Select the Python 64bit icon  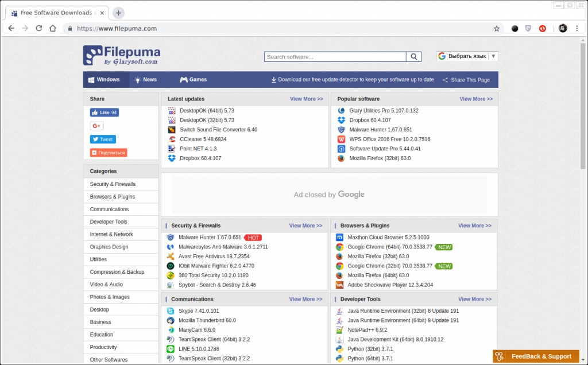[x=340, y=358]
